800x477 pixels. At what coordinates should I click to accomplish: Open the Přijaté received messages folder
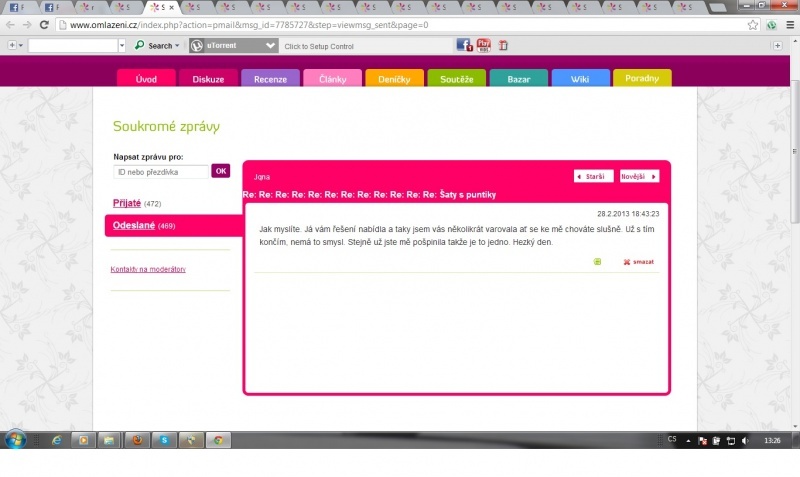pos(126,203)
